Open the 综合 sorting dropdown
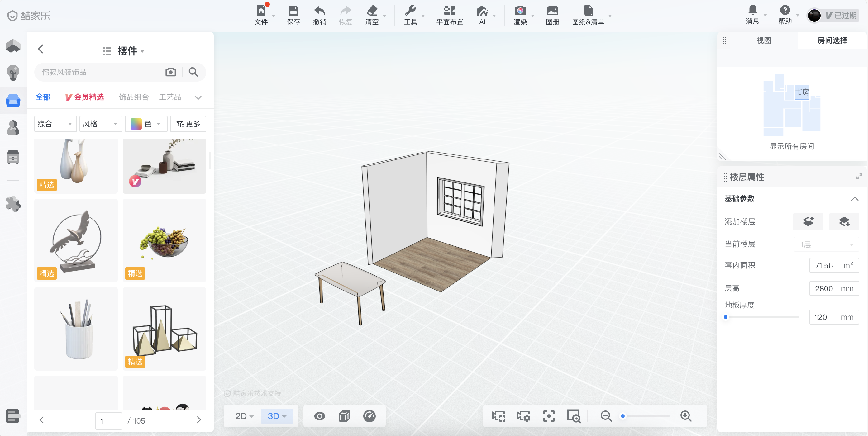This screenshot has width=868, height=436. click(55, 124)
